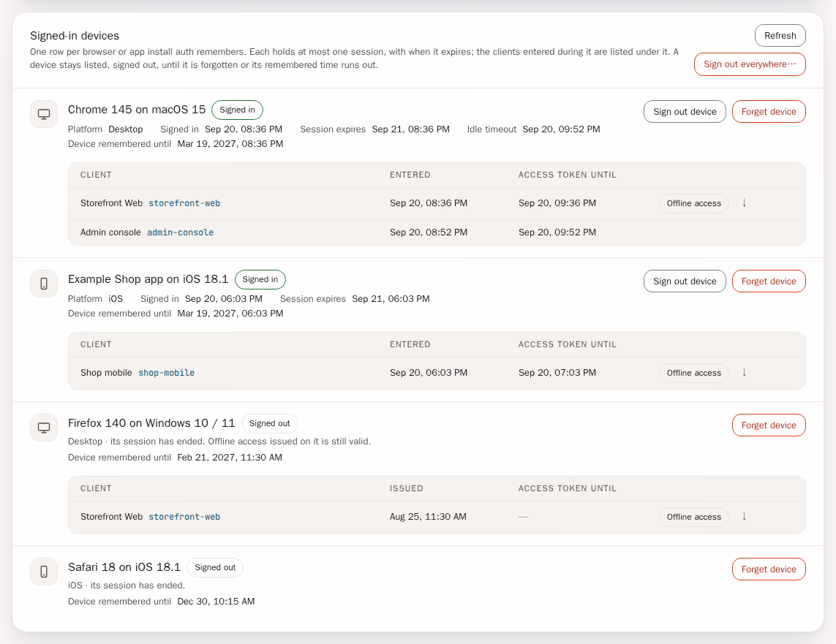Image resolution: width=836 pixels, height=644 pixels.
Task: Open storefront-web link under Chrome 145
Action: (x=184, y=203)
